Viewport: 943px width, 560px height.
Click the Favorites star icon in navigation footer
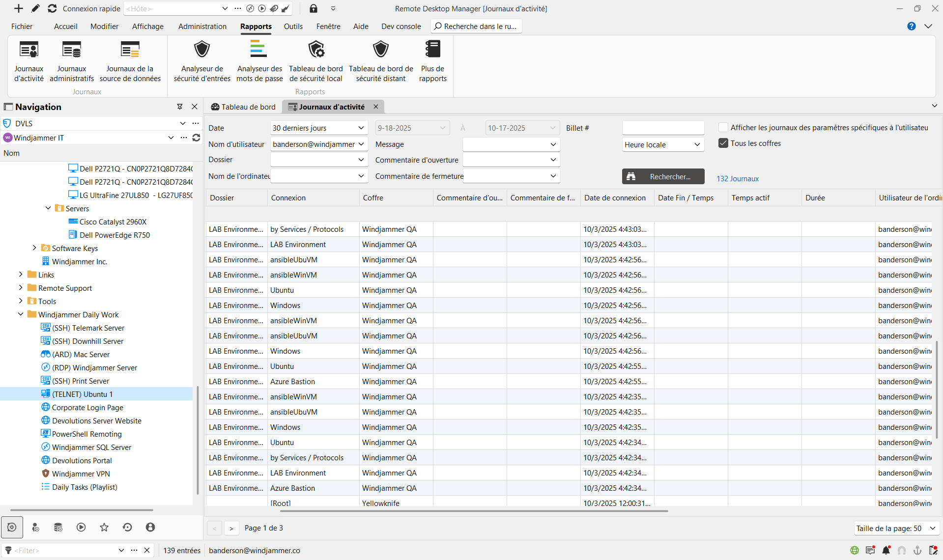pos(104,527)
